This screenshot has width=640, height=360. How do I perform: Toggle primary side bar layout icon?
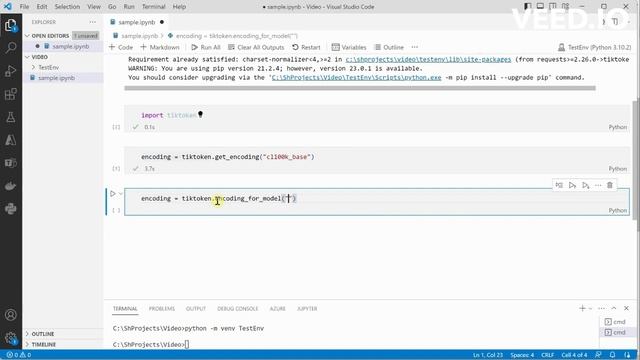(527, 6)
